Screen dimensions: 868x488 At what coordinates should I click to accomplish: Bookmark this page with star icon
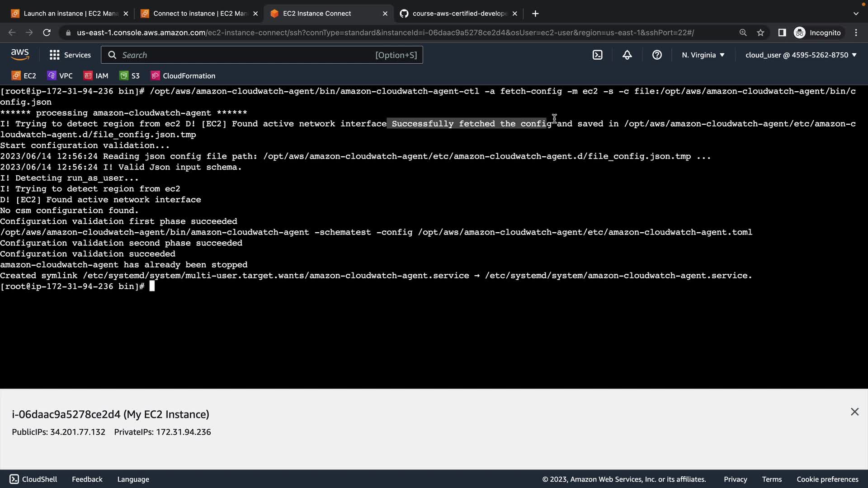pos(760,33)
